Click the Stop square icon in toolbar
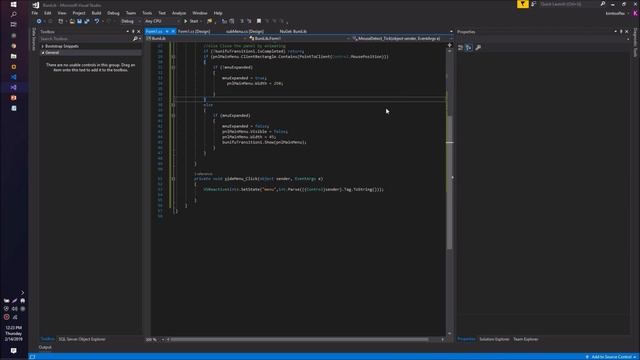640x360 pixels. click(x=259, y=21)
